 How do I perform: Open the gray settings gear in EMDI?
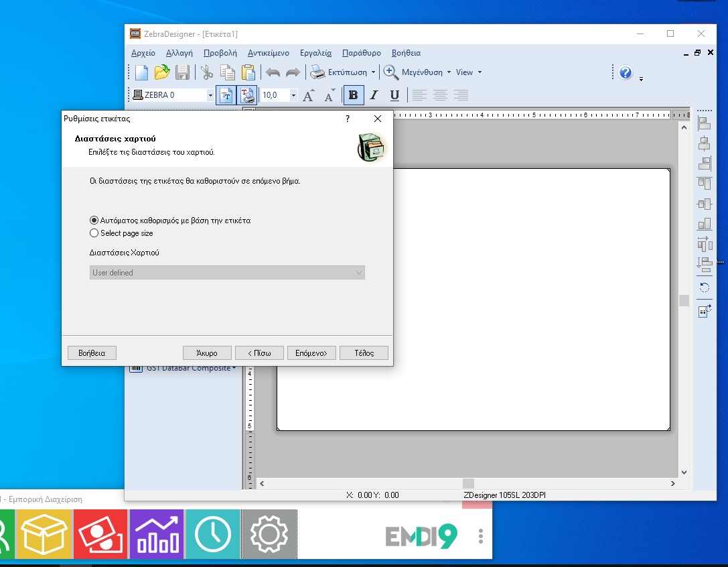269,534
